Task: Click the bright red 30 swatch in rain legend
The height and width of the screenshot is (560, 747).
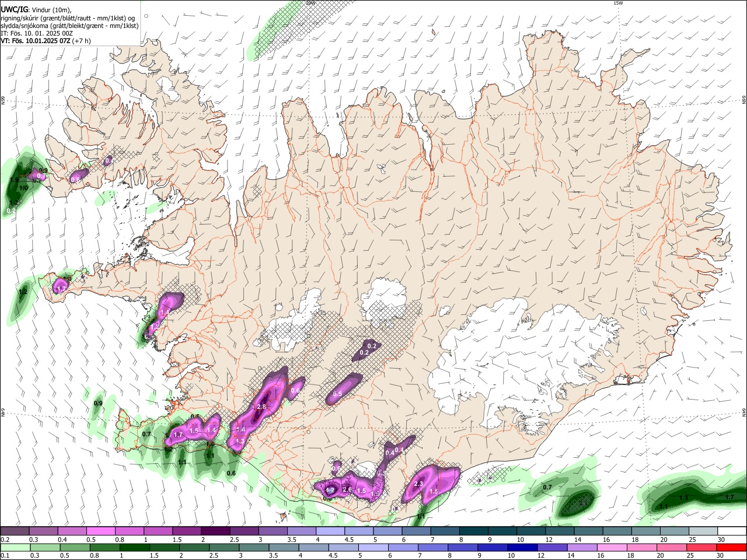Action: [732, 547]
